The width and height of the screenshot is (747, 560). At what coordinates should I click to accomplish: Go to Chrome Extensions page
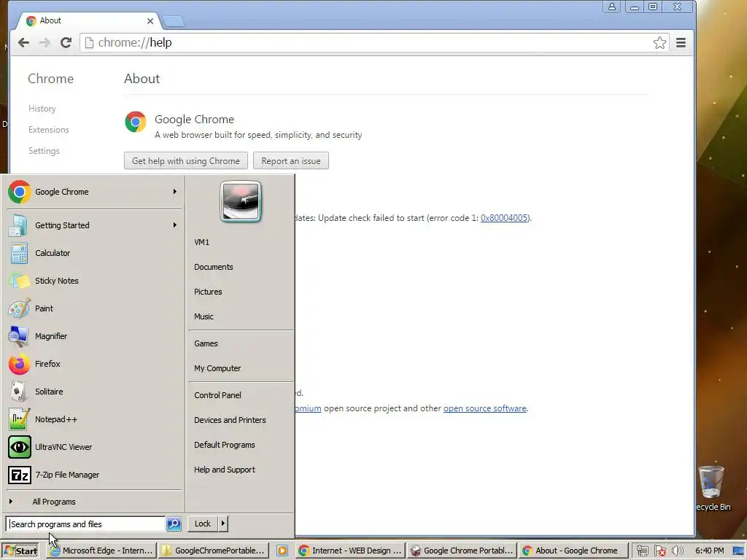(x=49, y=130)
